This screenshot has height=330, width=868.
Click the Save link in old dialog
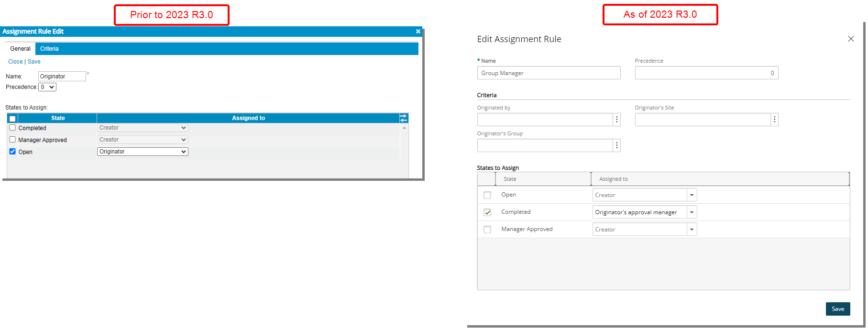[x=34, y=62]
